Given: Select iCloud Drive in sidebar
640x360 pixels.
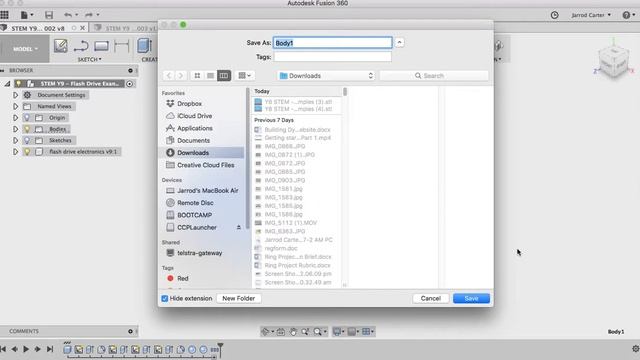Looking at the screenshot, I should coord(194,116).
